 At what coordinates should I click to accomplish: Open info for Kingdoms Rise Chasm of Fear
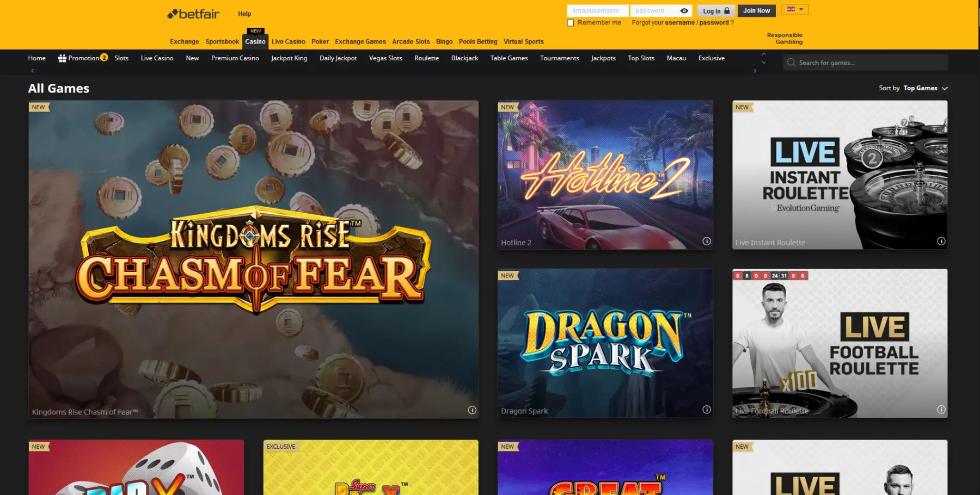(472, 410)
